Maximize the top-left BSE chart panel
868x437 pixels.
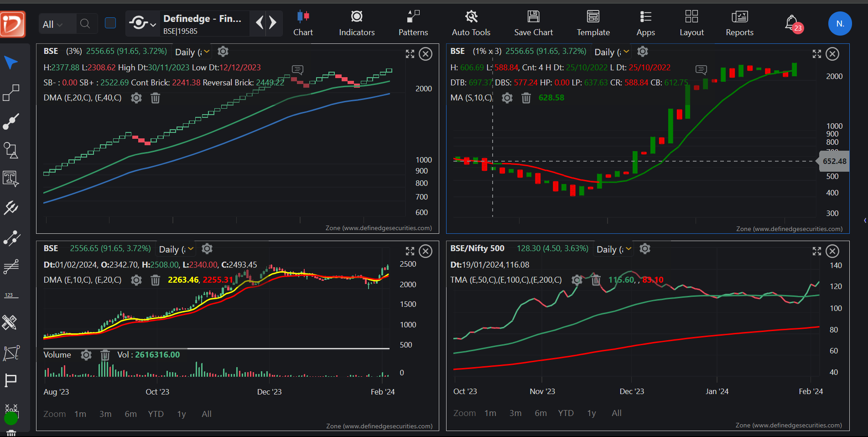click(410, 54)
